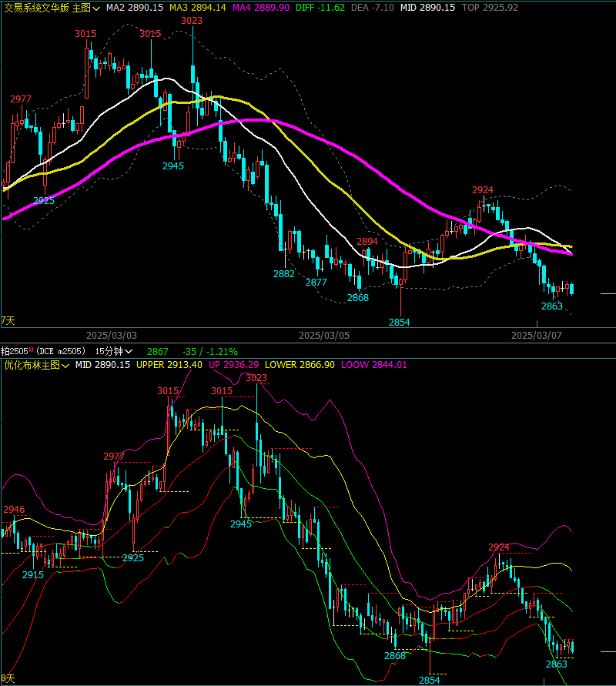Click the TOP 2925.92 value
The height and width of the screenshot is (686, 616).
(x=490, y=8)
